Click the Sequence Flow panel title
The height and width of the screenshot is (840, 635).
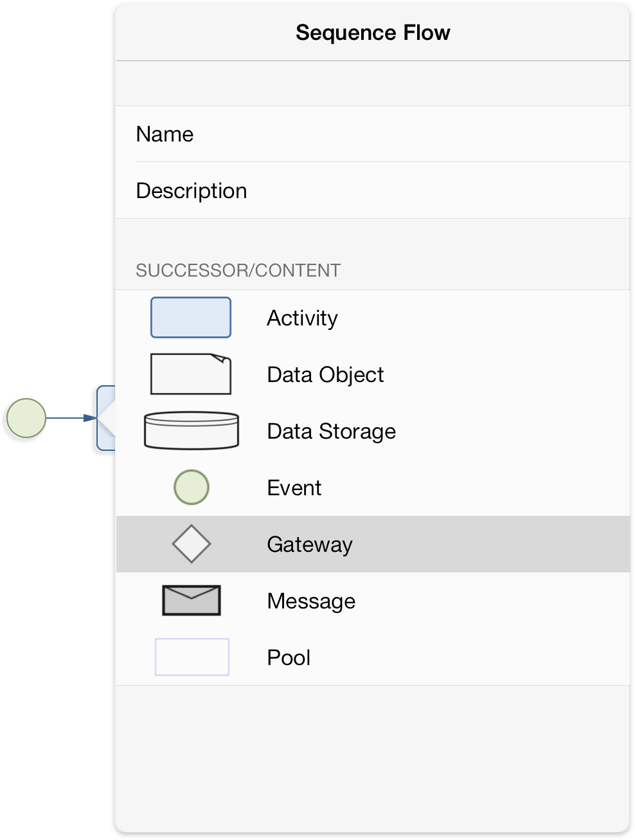pyautogui.click(x=373, y=33)
